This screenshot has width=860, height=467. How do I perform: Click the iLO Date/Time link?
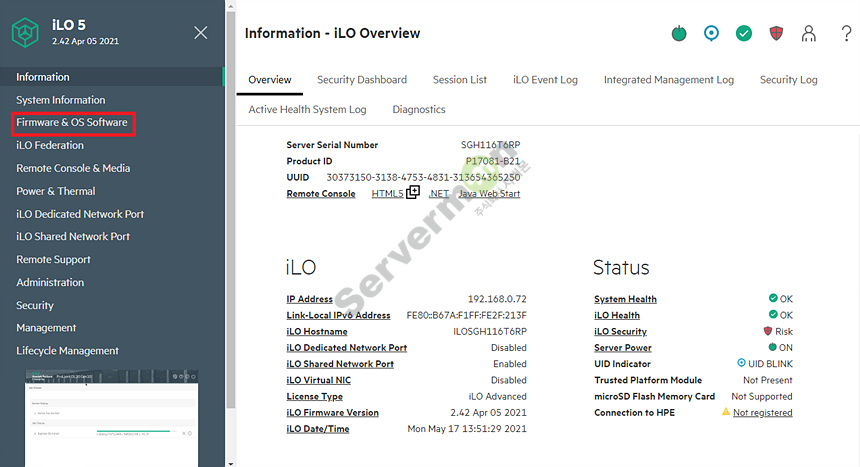coord(318,429)
